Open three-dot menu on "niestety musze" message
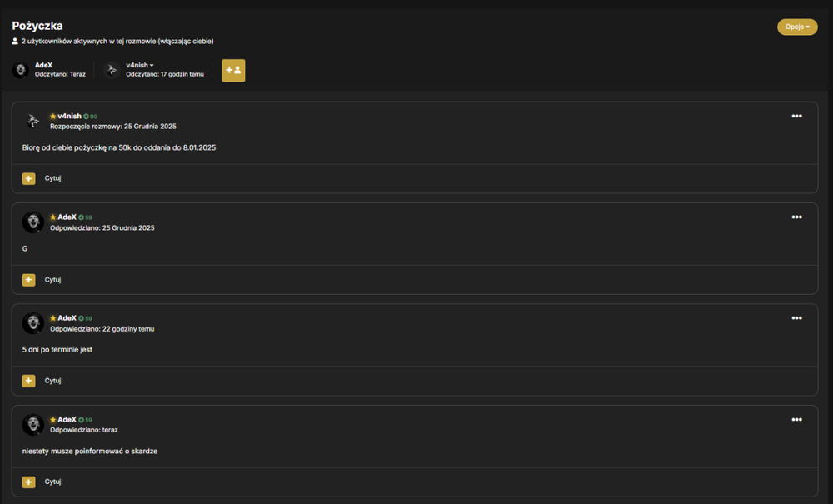The height and width of the screenshot is (504, 833). coord(796,420)
